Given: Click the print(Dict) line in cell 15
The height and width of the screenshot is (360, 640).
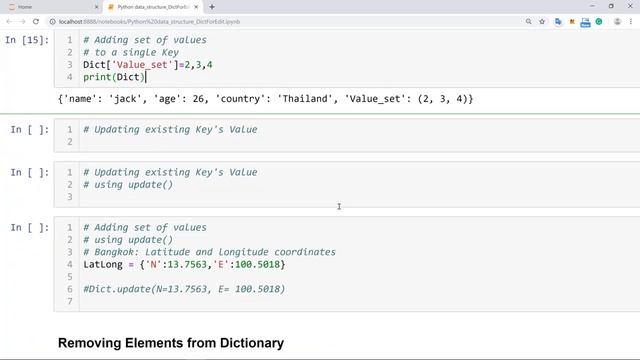Looking at the screenshot, I should (114, 77).
